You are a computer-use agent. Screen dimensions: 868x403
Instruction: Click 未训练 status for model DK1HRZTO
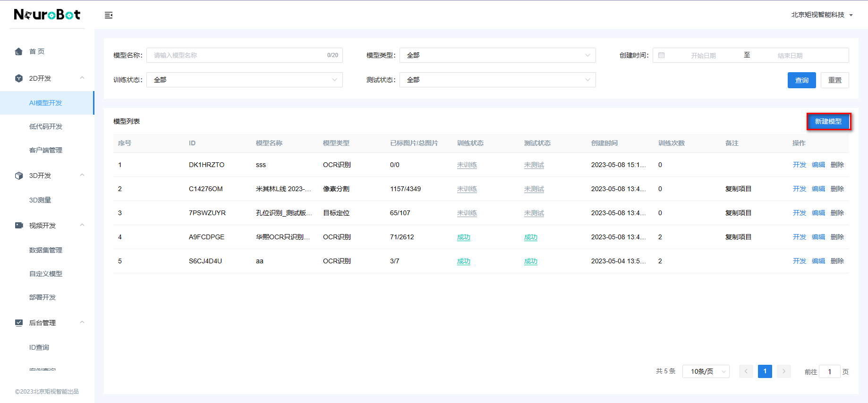click(467, 165)
